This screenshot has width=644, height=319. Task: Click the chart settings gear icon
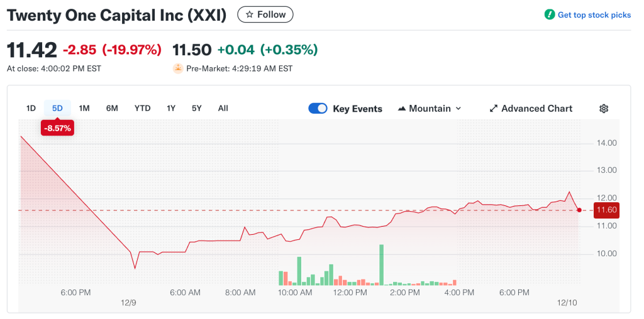pyautogui.click(x=604, y=109)
